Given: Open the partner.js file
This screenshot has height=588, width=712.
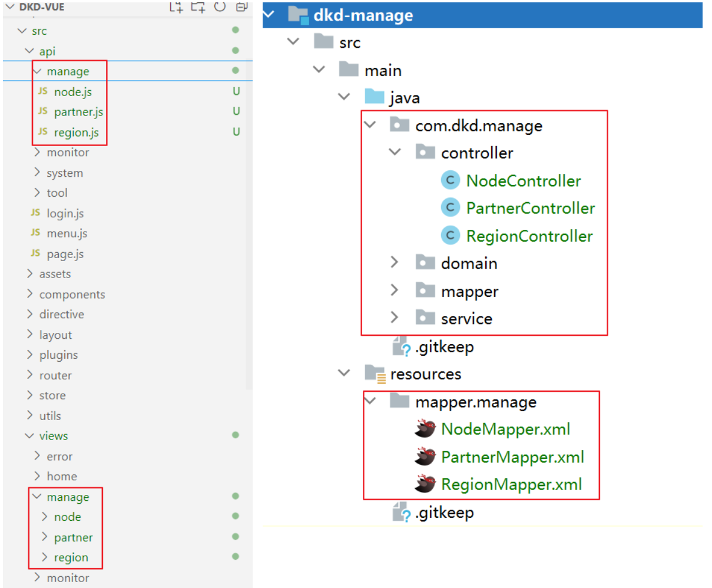Looking at the screenshot, I should pyautogui.click(x=78, y=112).
